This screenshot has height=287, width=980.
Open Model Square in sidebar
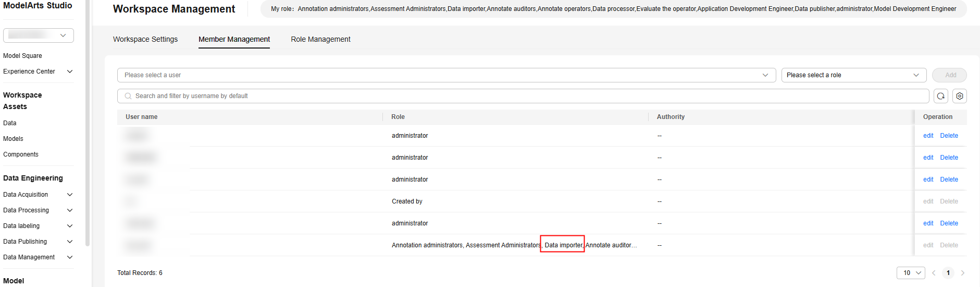[22, 56]
